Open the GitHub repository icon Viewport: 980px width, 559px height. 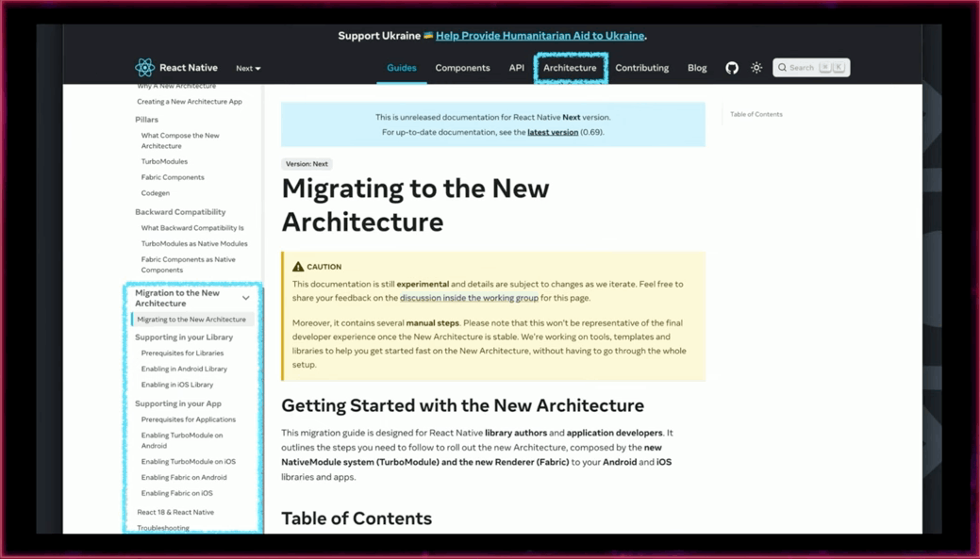[732, 68]
